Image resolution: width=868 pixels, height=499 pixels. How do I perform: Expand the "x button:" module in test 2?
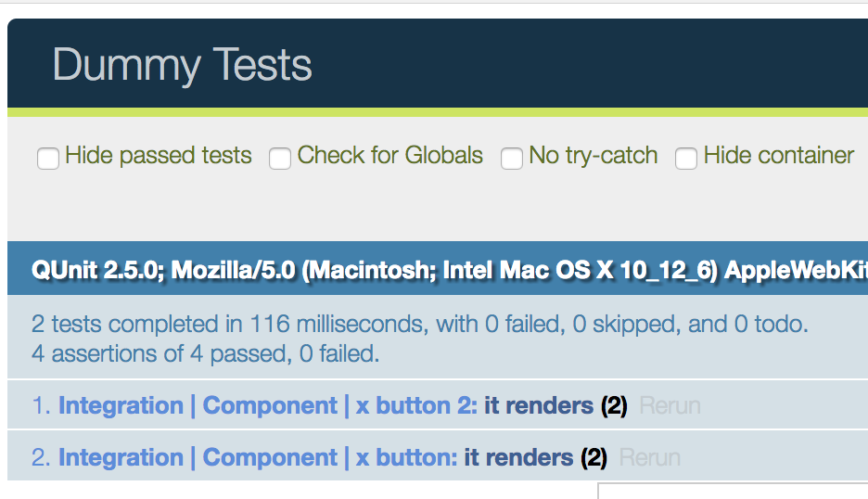click(x=258, y=458)
